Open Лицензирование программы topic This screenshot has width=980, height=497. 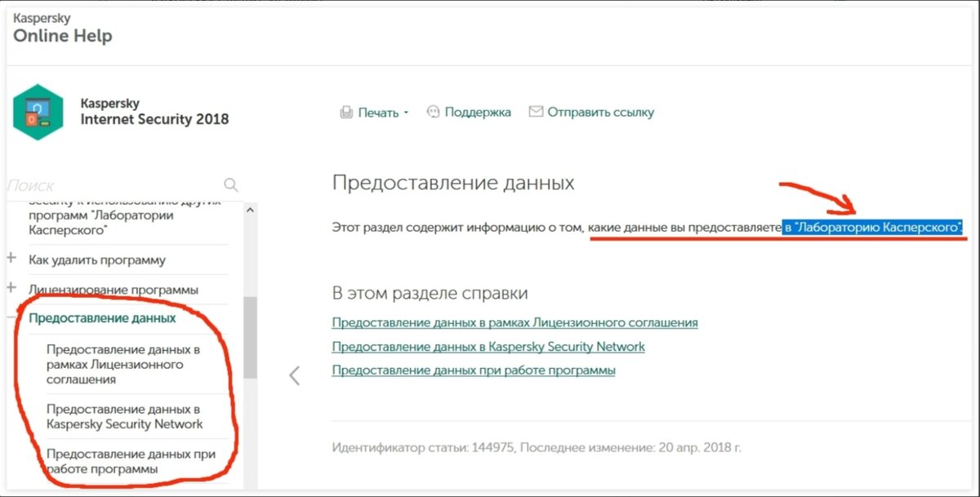(x=114, y=290)
